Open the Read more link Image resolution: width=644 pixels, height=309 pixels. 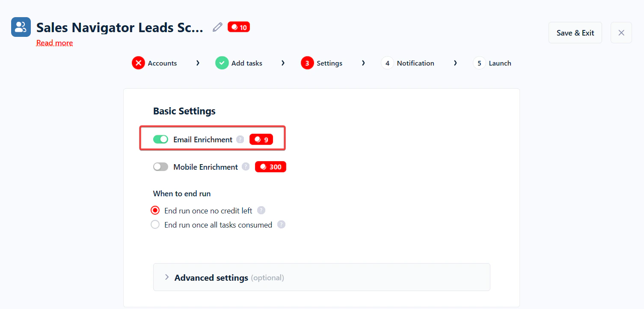(x=54, y=43)
